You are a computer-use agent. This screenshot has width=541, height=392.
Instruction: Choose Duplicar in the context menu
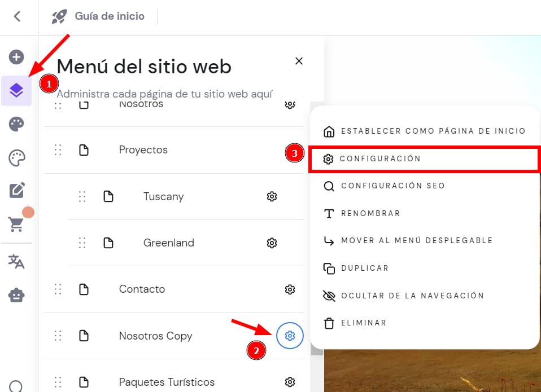[x=364, y=268]
